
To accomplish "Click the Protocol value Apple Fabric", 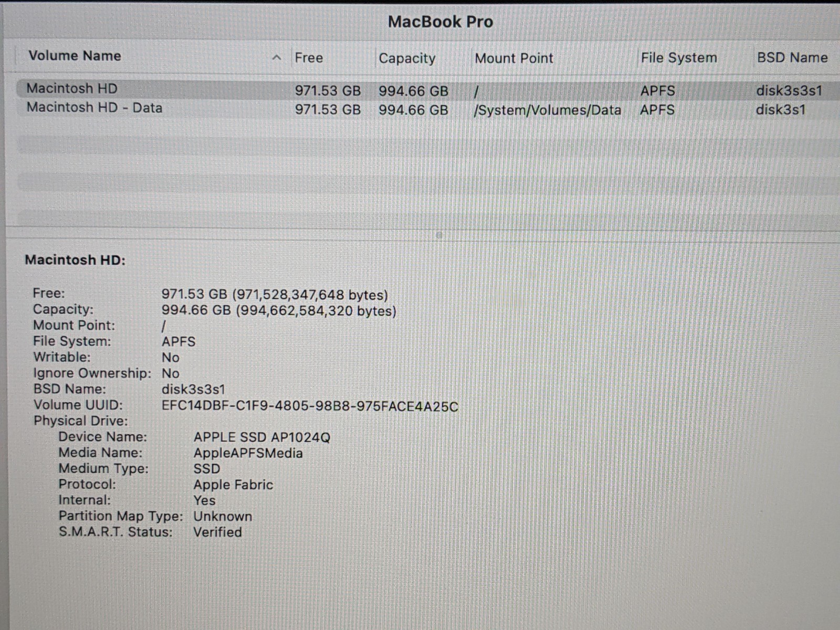I will pos(233,485).
